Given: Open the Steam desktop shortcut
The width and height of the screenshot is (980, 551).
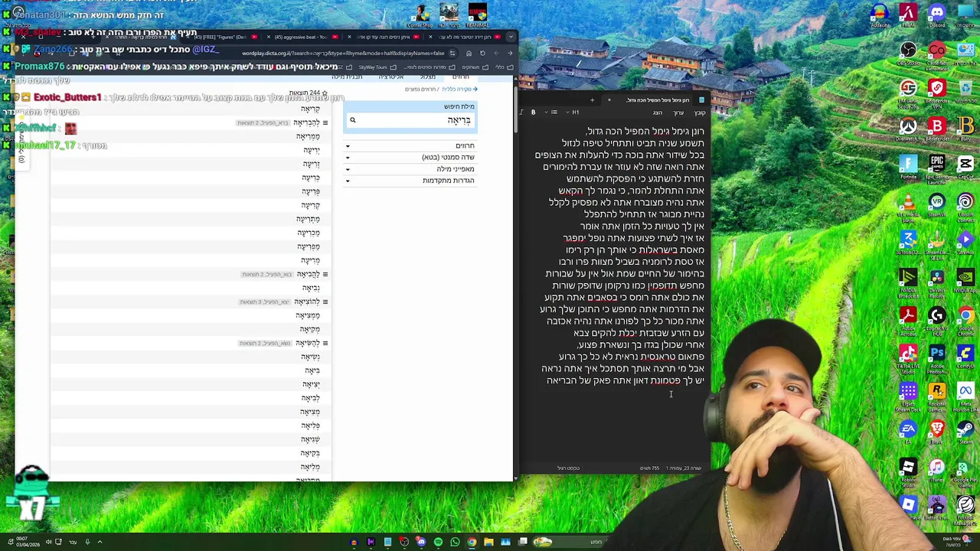Looking at the screenshot, I should [x=965, y=429].
